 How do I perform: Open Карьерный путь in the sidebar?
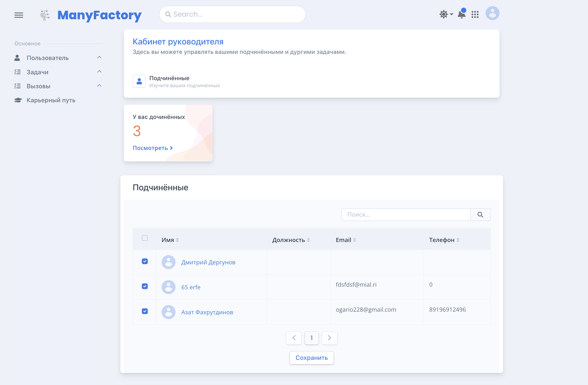51,100
